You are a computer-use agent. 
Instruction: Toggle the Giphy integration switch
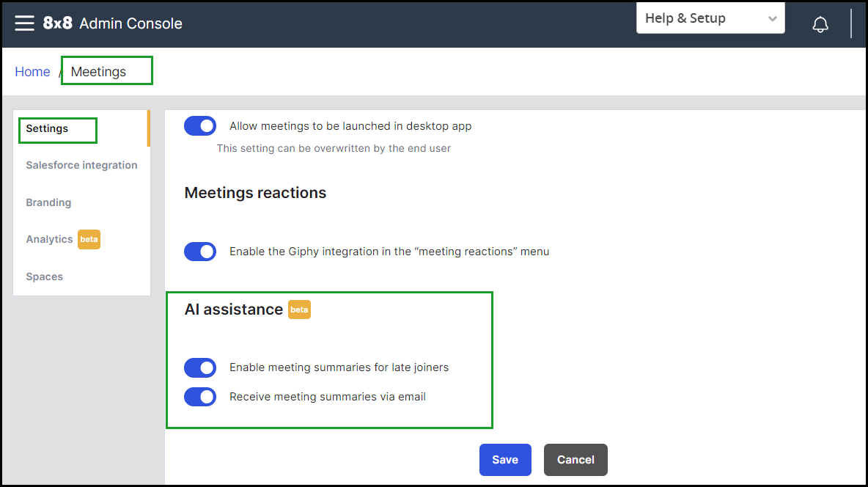click(200, 252)
